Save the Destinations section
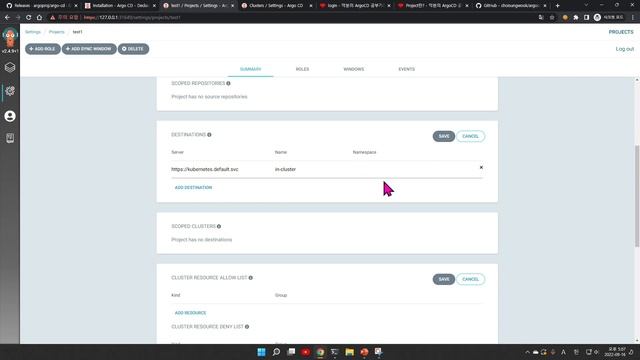 pos(444,136)
